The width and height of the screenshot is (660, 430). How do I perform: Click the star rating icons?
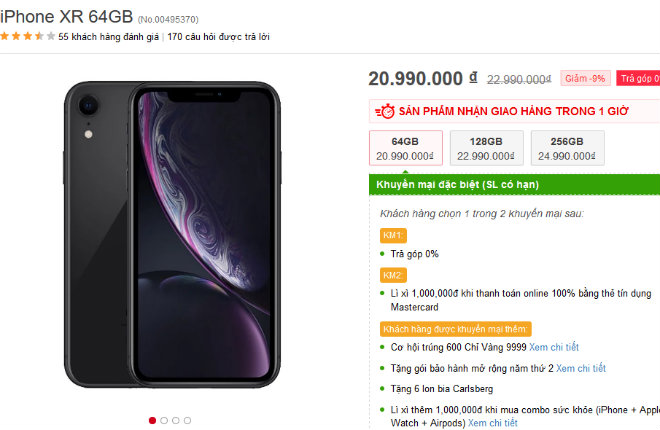pyautogui.click(x=27, y=37)
